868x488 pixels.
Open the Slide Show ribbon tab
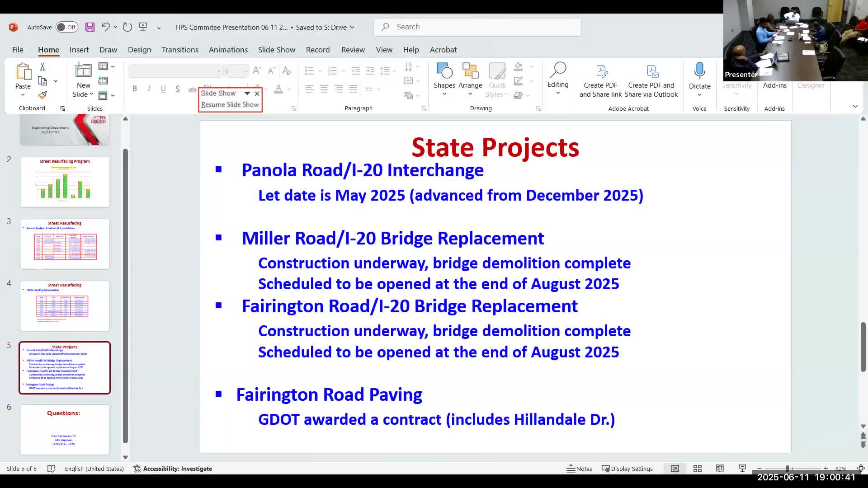coord(276,50)
